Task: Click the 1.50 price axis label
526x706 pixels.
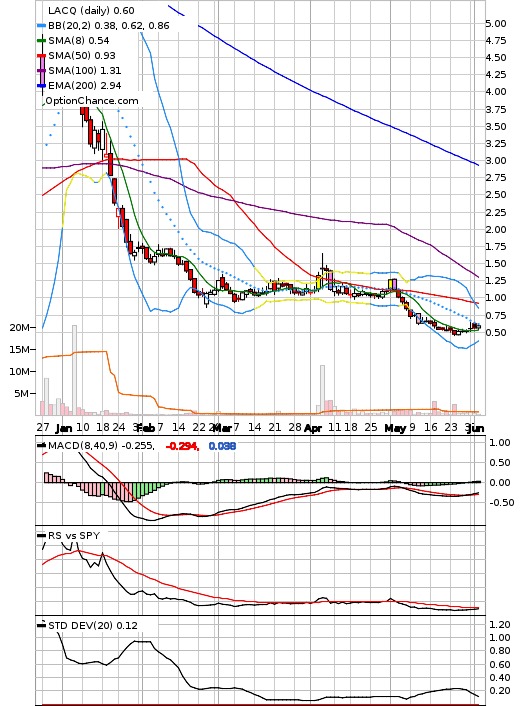Action: 496,264
